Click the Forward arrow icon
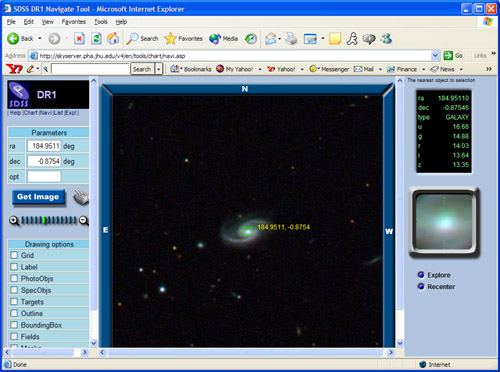This screenshot has height=372, width=500. point(54,39)
